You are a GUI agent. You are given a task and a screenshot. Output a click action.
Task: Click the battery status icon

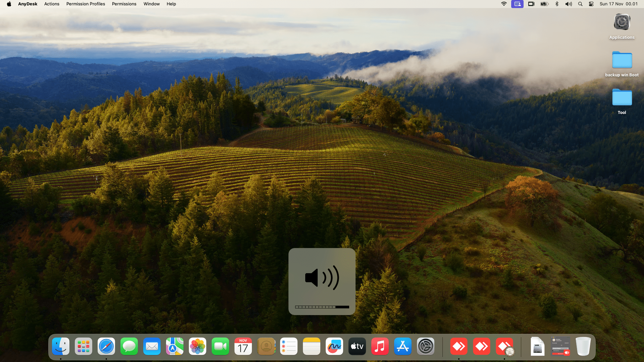544,4
